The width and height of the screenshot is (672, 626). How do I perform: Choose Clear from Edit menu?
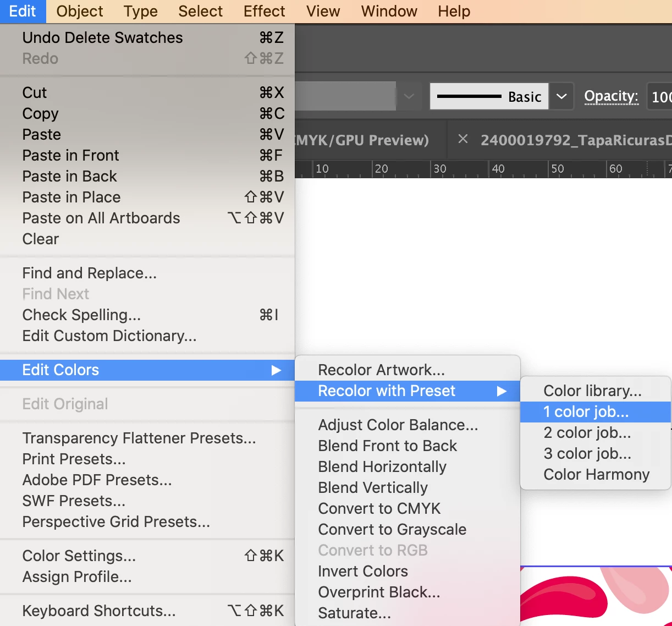click(147, 239)
